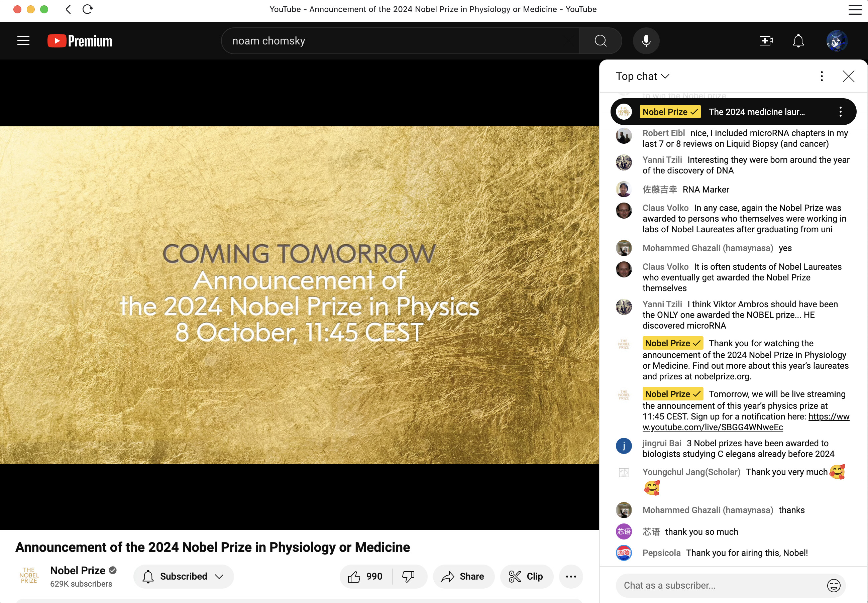Image resolution: width=868 pixels, height=603 pixels.
Task: Expand the Top chat dropdown menu
Action: (x=642, y=77)
